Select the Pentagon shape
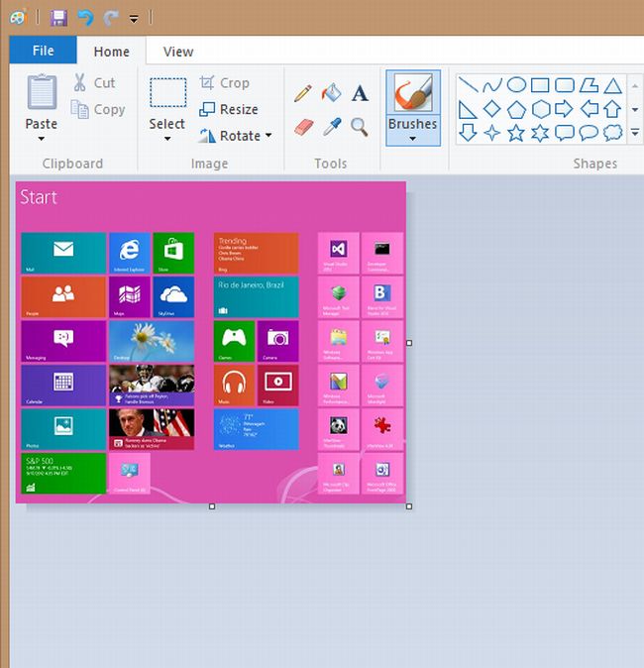Image resolution: width=644 pixels, height=668 pixels. point(516,109)
